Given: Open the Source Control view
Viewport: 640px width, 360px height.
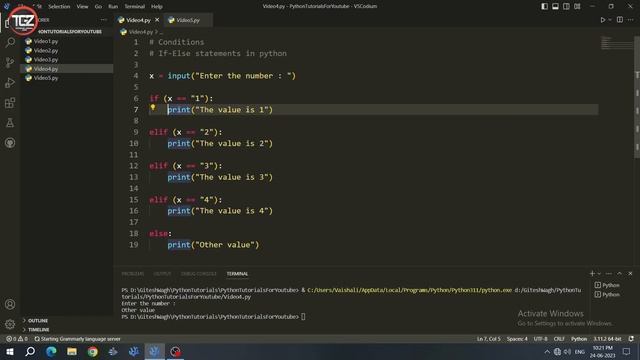Looking at the screenshot, I should 10,62.
